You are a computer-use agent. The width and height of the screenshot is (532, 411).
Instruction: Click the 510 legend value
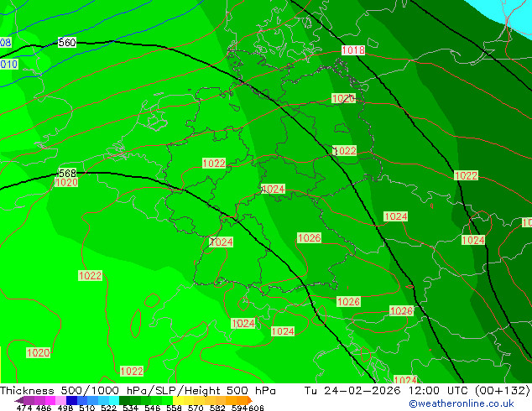87,408
